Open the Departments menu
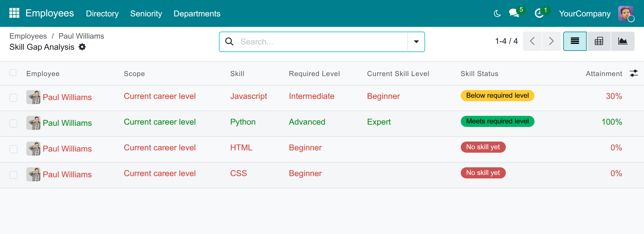 197,13
